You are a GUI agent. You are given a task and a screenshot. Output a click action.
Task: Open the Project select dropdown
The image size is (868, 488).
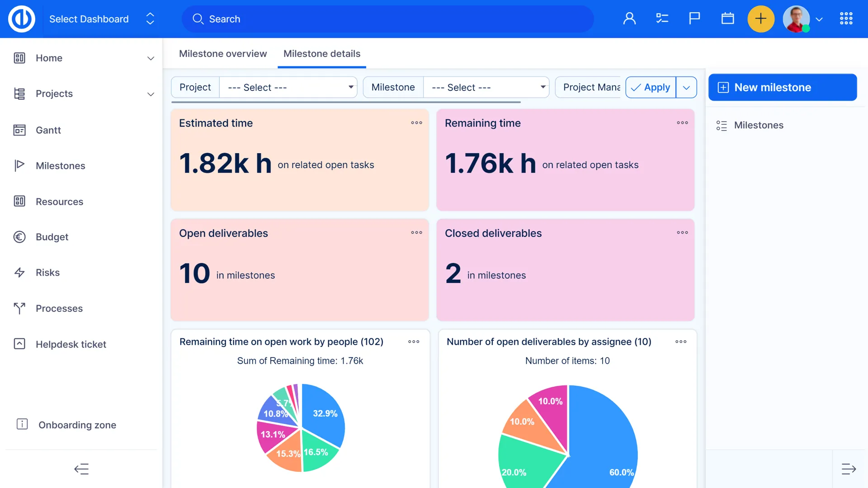[x=288, y=87]
